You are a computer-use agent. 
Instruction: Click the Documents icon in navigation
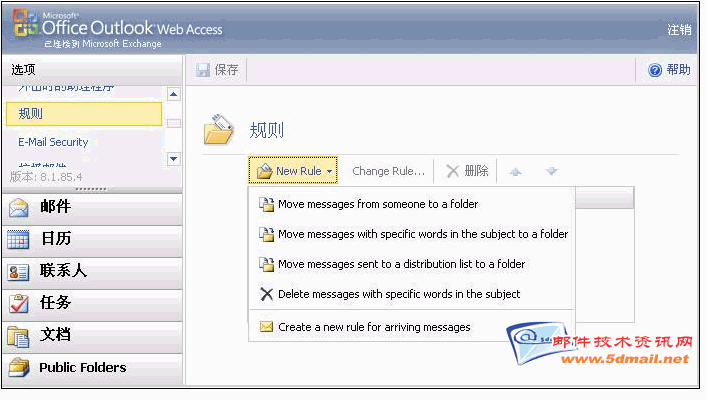(18, 335)
